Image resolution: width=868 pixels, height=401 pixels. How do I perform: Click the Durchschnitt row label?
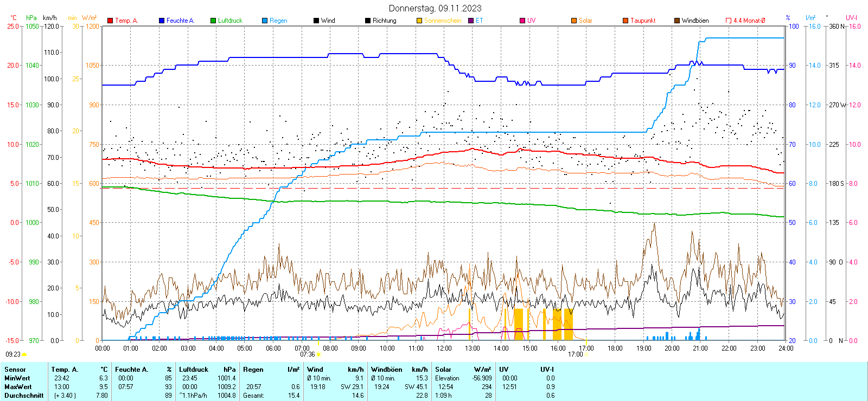24,396
